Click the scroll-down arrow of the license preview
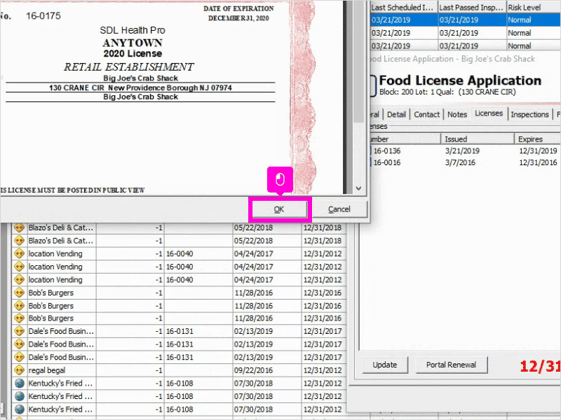Screen dimensions: 561x420 pos(359,188)
